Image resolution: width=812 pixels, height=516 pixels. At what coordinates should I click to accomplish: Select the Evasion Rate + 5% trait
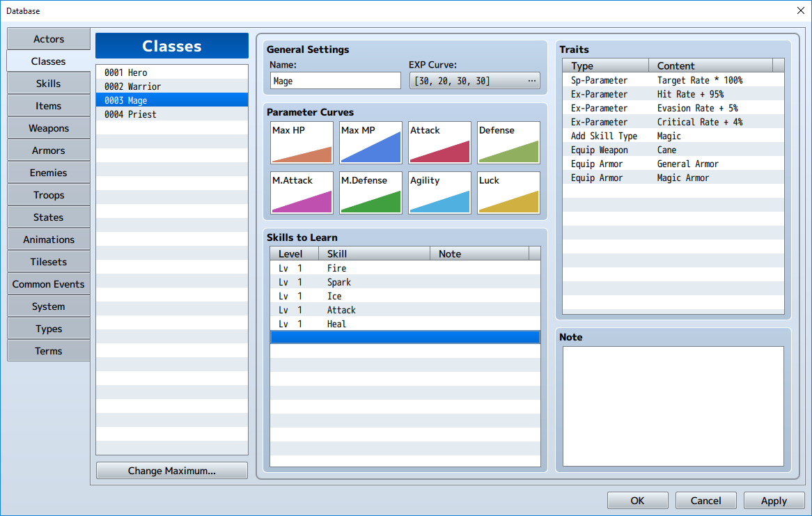pyautogui.click(x=673, y=108)
